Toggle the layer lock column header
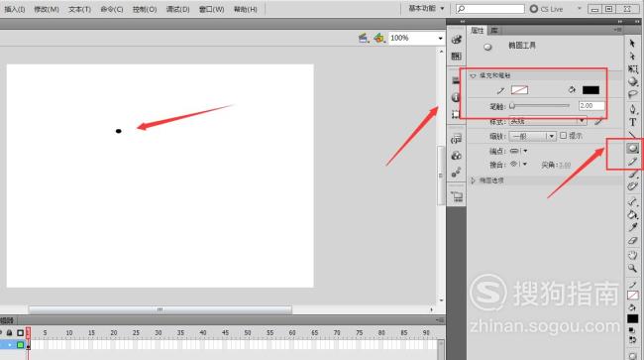 point(10,332)
